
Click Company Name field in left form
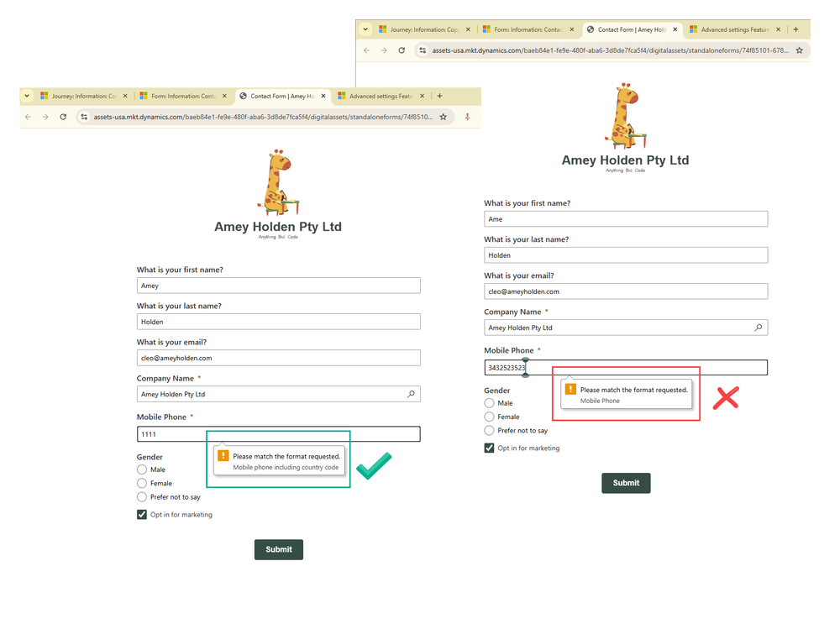(x=279, y=394)
